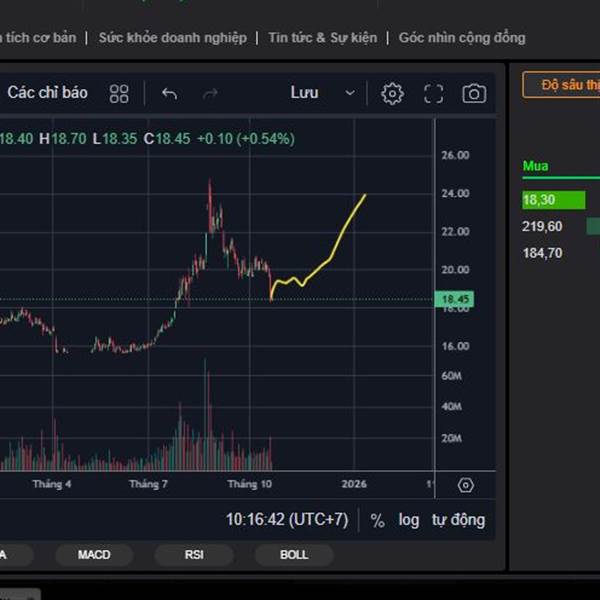Take a chart snapshot camera icon

(474, 94)
